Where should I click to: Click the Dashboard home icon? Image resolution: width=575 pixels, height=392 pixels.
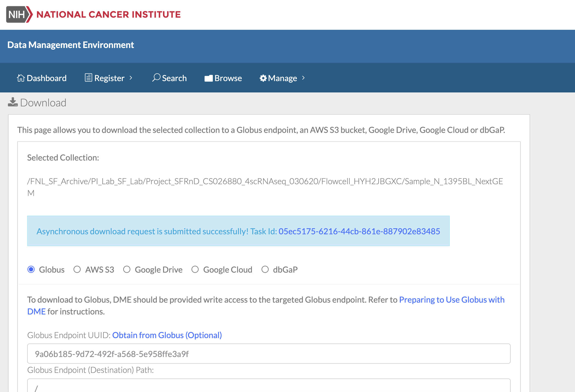point(21,78)
